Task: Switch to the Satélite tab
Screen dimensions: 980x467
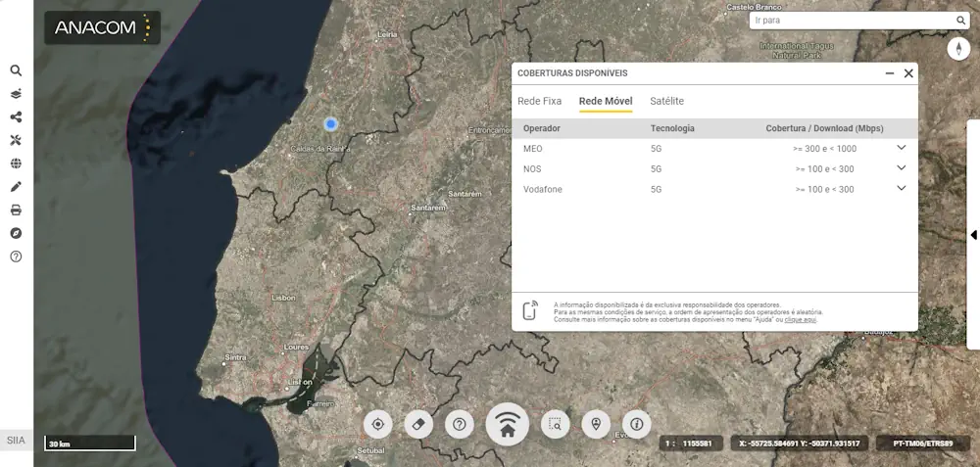Action: [666, 101]
